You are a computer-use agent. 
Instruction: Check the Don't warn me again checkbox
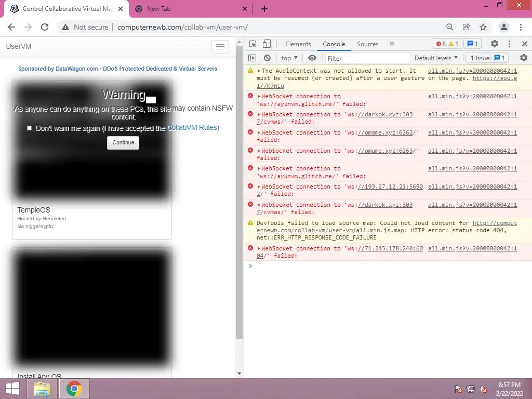coord(29,128)
